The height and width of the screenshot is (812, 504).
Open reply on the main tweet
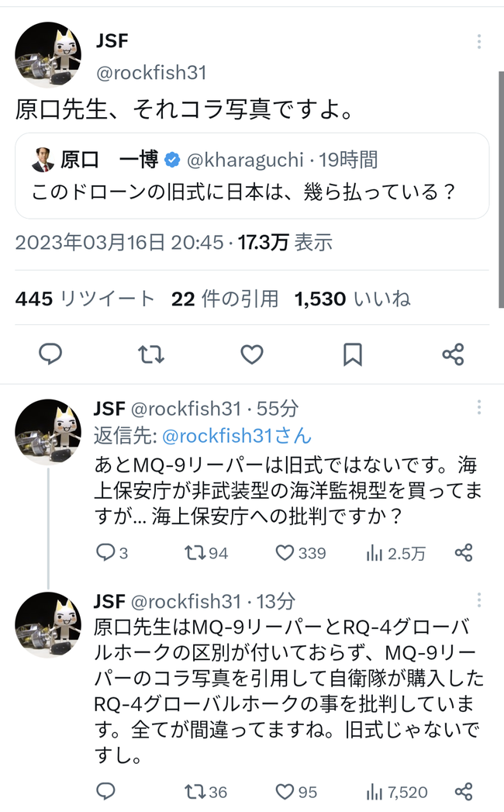point(50,354)
